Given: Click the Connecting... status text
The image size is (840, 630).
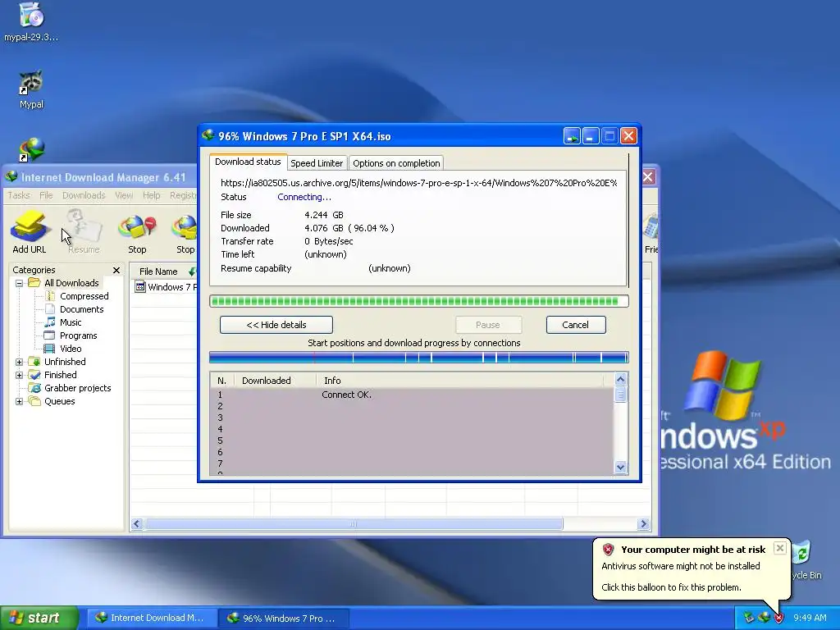Looking at the screenshot, I should click(304, 197).
